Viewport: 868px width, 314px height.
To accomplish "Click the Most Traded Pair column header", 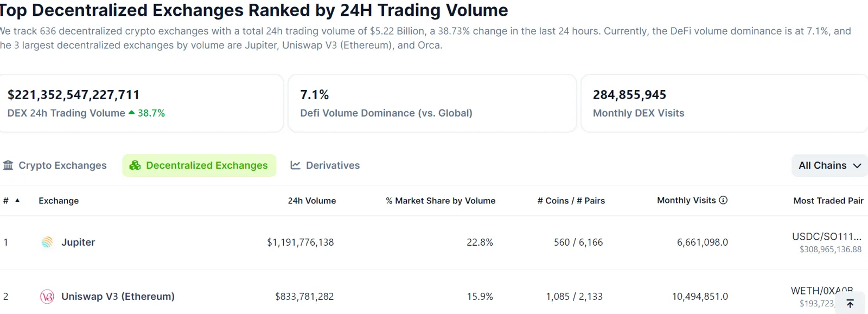I will point(828,201).
